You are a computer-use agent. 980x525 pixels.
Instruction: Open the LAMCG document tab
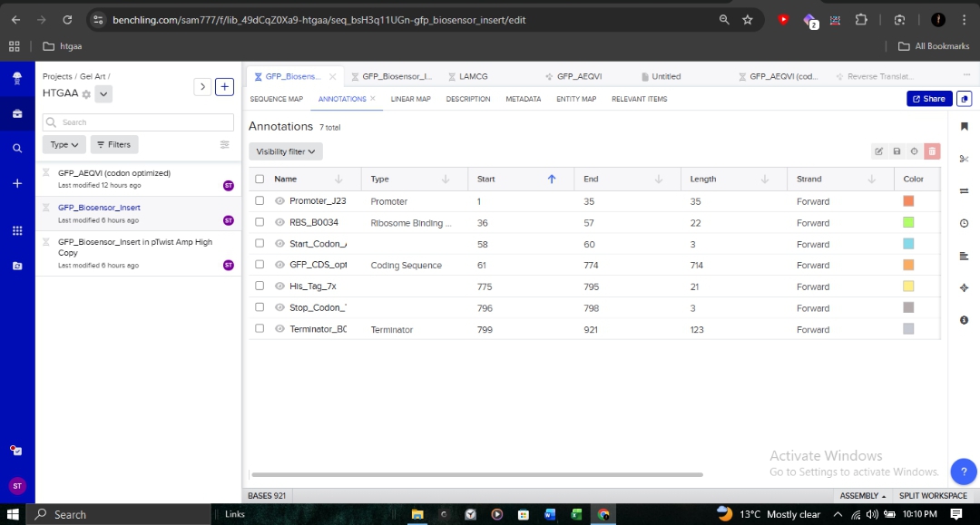471,76
